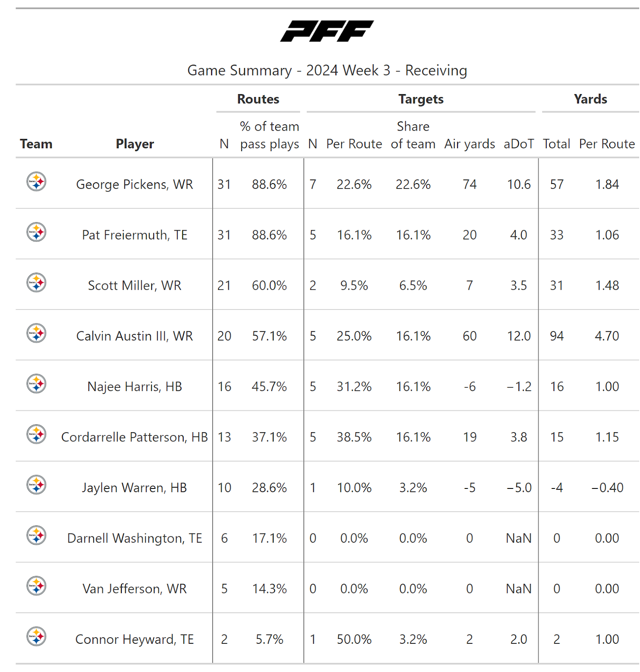Click the Targets column group header

point(421,99)
